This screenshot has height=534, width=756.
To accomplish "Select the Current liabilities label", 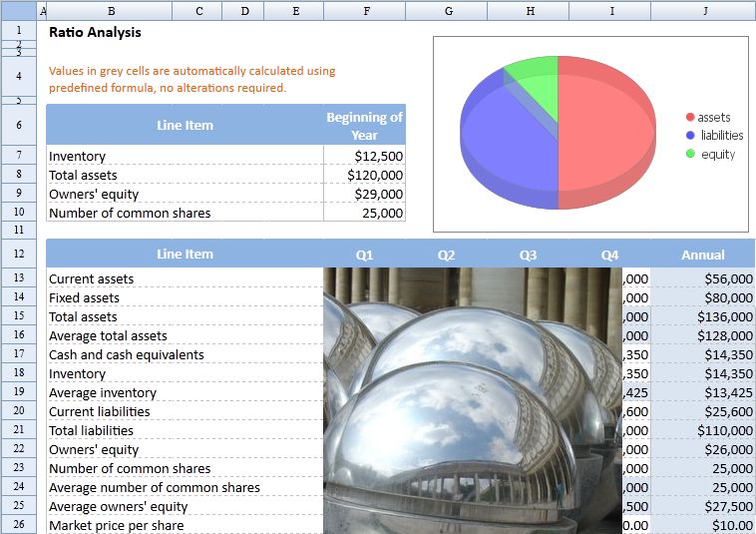I will [x=100, y=411].
